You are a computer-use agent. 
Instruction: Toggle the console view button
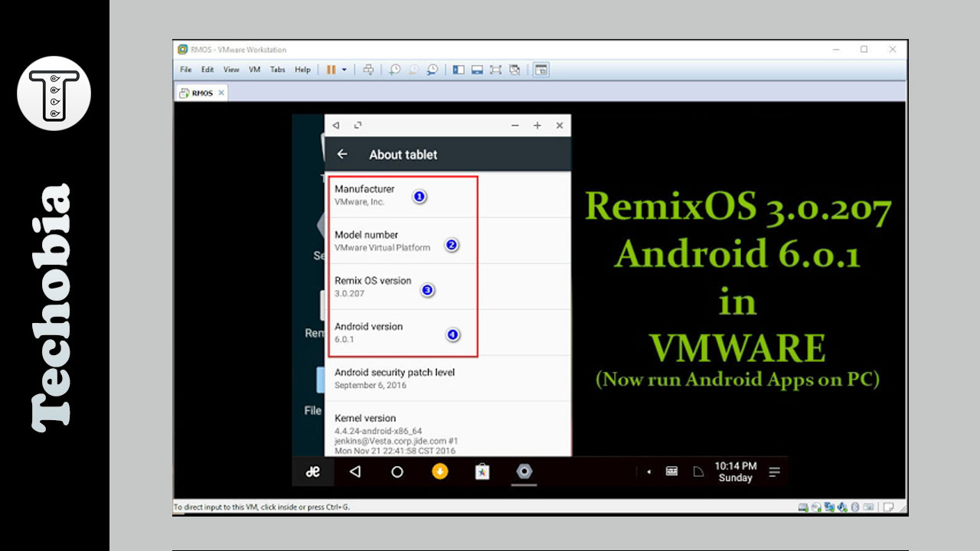tap(541, 70)
